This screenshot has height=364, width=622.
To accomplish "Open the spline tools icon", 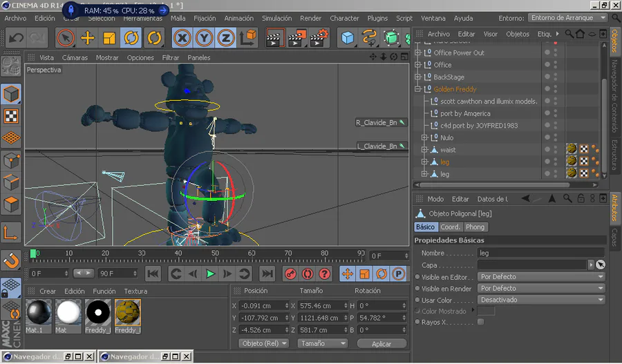I will pos(369,38).
